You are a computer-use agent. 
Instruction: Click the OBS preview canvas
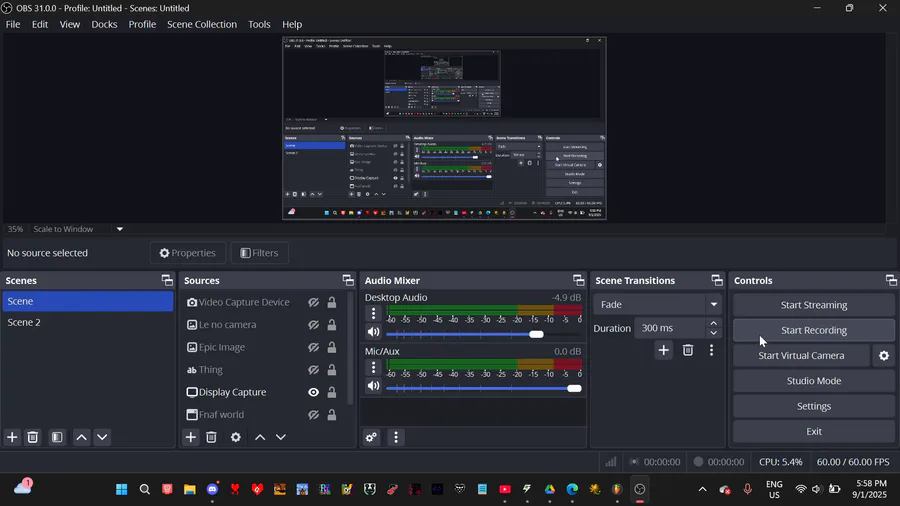444,129
